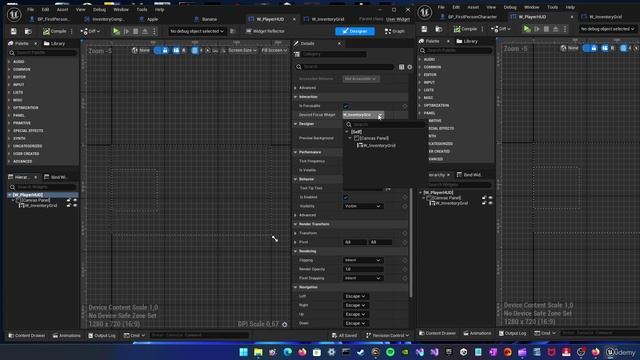Collapse Render Transform section in Details

click(296, 224)
